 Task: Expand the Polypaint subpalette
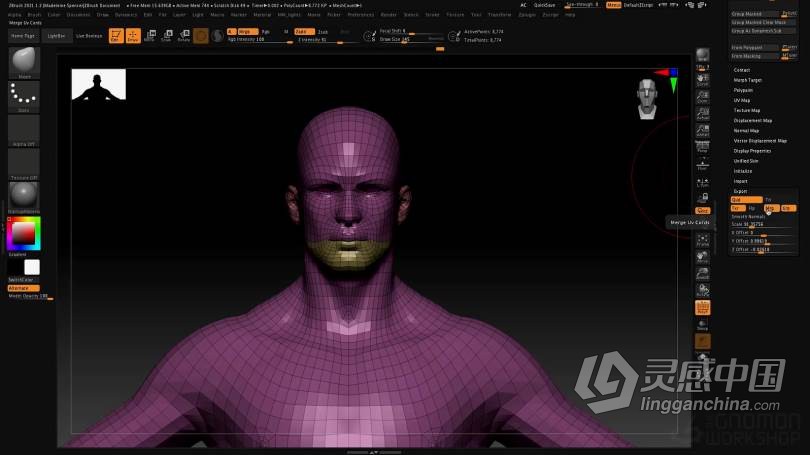743,90
